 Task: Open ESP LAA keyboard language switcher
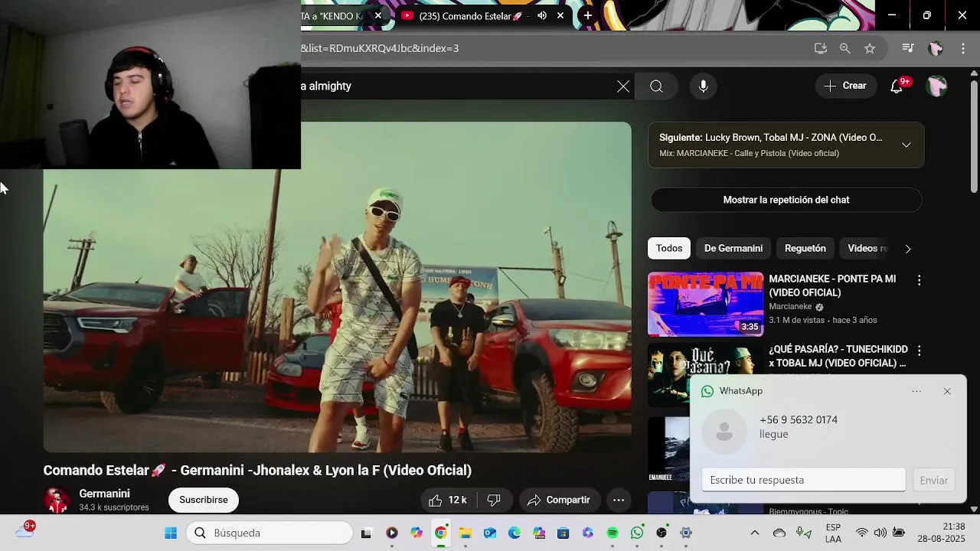coord(834,533)
